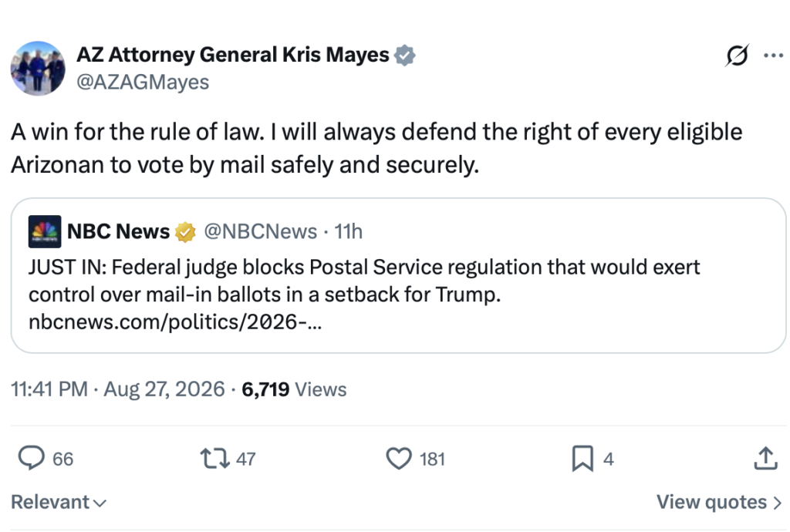This screenshot has height=532, width=790.
Task: Click the reply speech bubble icon
Action: point(31,458)
